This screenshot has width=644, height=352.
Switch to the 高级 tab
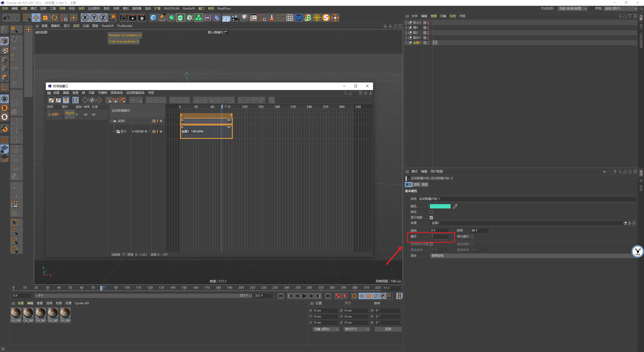[x=425, y=185]
